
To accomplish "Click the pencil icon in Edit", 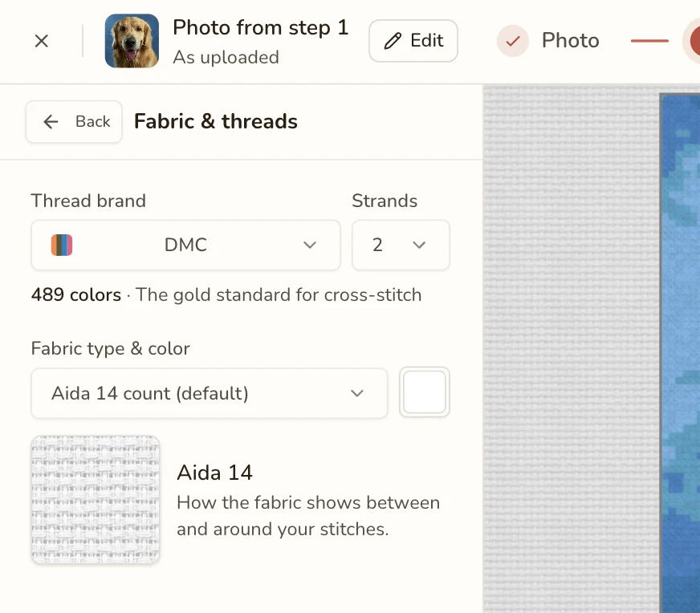I will 393,41.
